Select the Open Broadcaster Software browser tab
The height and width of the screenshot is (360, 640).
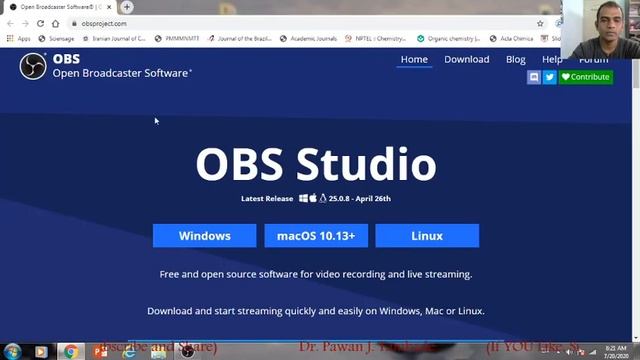59,7
